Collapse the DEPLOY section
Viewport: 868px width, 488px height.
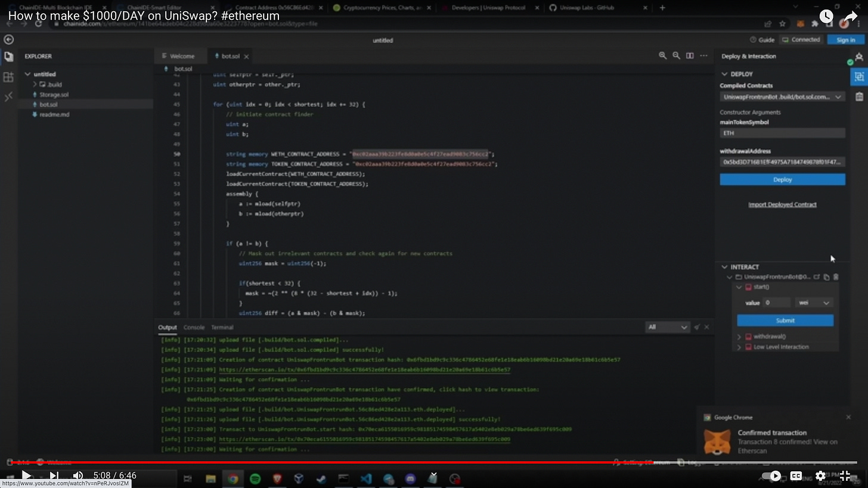coord(724,74)
